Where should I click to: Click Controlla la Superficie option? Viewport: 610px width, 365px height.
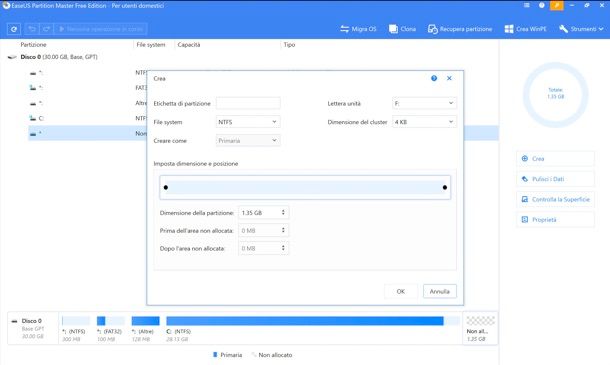pyautogui.click(x=556, y=199)
